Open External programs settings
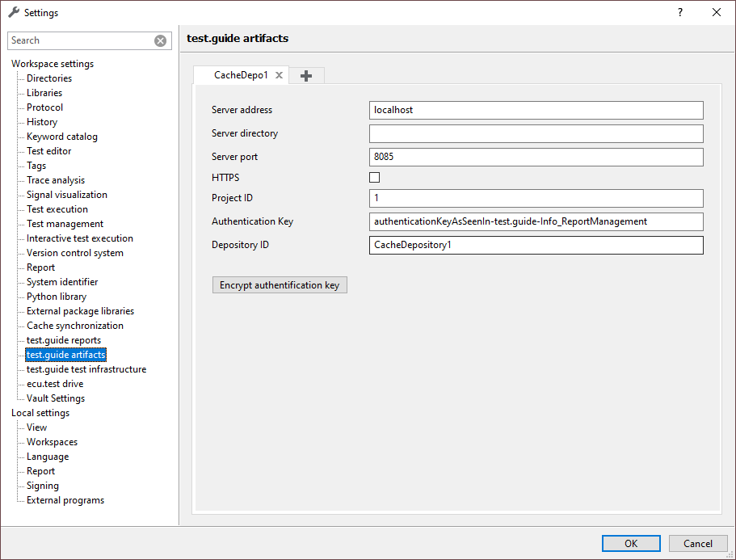Screen dimensions: 736x560 65,500
